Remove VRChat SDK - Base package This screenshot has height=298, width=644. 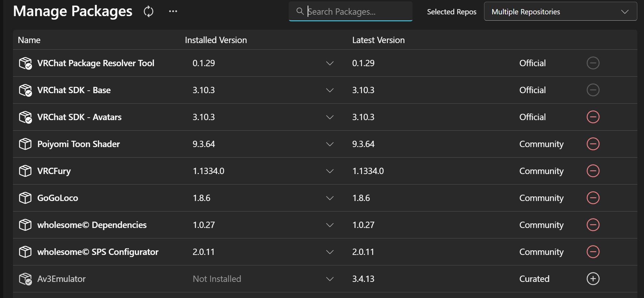[x=593, y=90]
